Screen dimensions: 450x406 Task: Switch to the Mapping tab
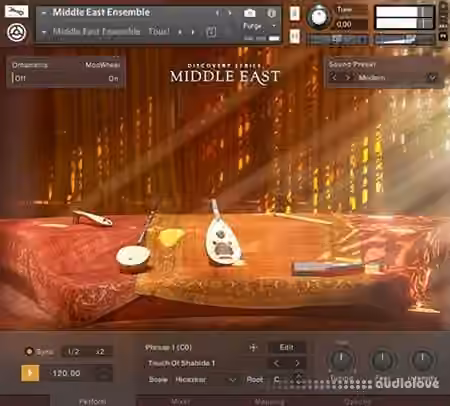tap(269, 401)
